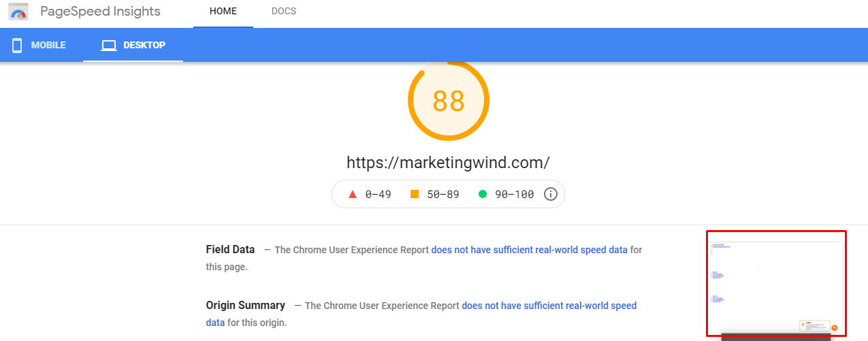Click the Origin Summary heading
The image size is (868, 341).
pyautogui.click(x=246, y=306)
